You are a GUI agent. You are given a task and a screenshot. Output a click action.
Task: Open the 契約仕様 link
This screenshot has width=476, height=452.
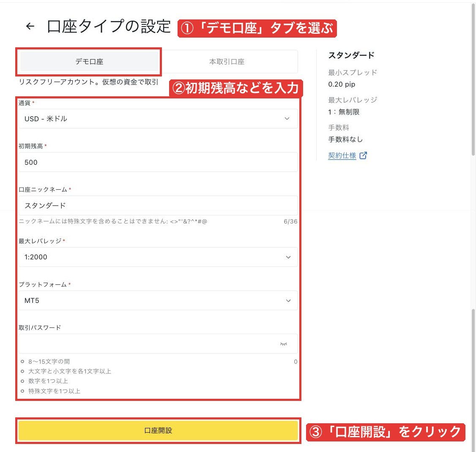[342, 155]
